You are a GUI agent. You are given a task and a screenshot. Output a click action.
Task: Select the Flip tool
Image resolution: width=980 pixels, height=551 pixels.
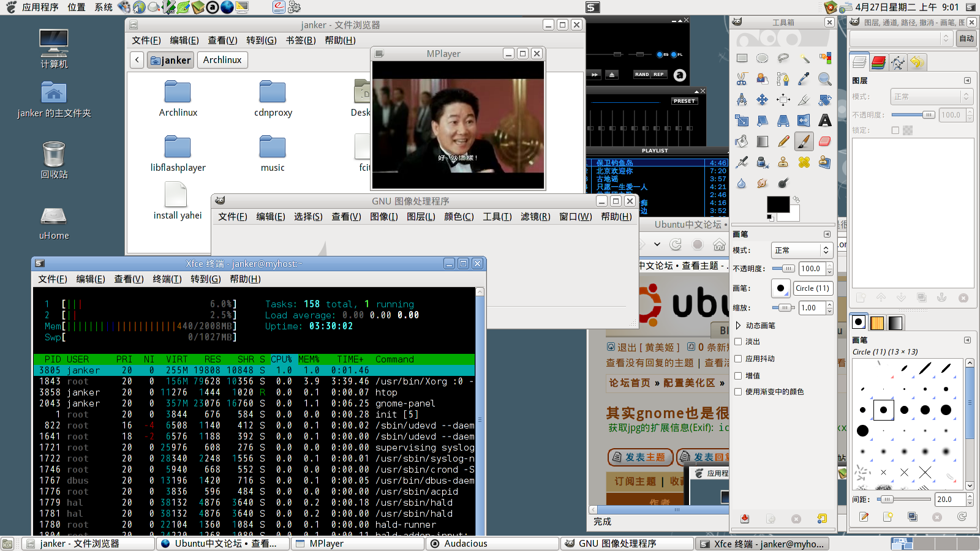[804, 121]
